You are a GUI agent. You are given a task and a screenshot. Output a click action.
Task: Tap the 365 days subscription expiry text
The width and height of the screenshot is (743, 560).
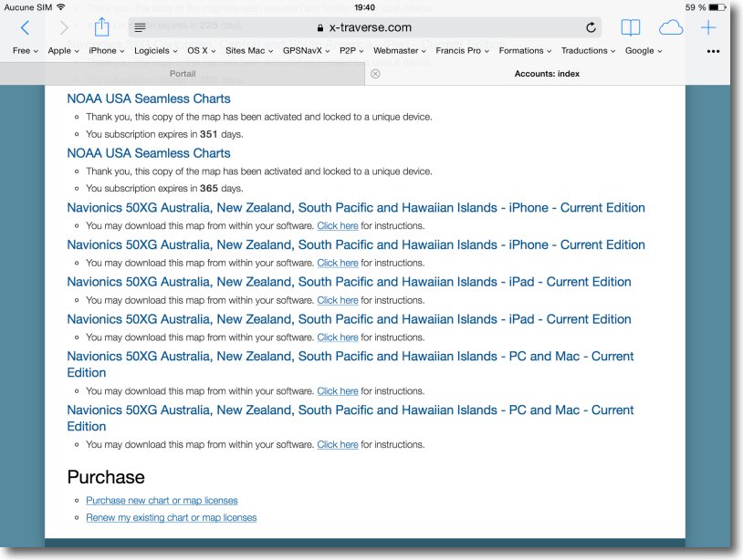point(164,189)
